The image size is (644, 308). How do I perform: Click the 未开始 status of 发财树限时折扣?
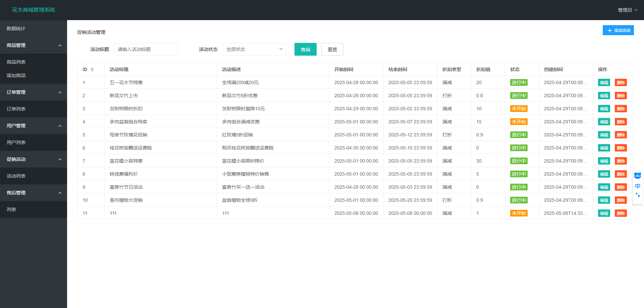(519, 109)
